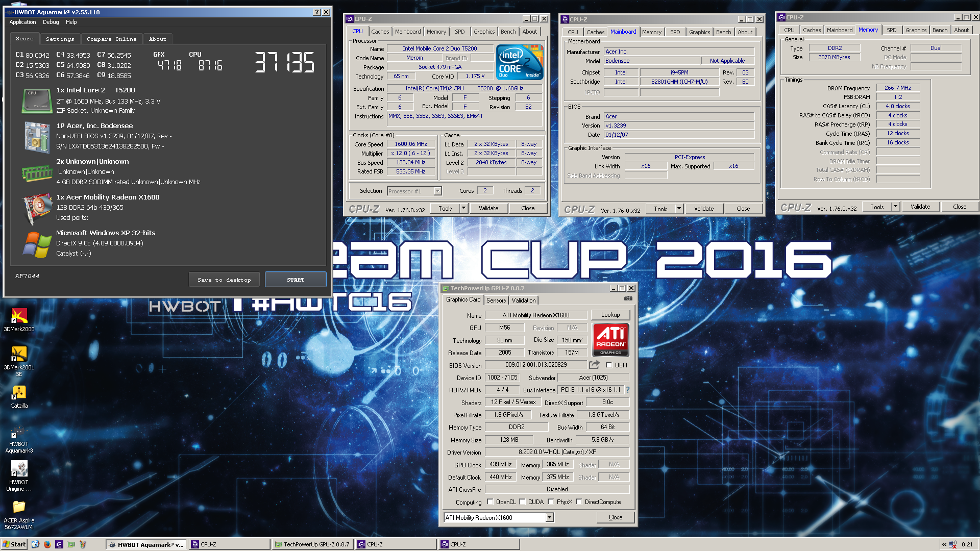
Task: Open the GPU-Z graphics card selector dropdown
Action: coord(549,517)
